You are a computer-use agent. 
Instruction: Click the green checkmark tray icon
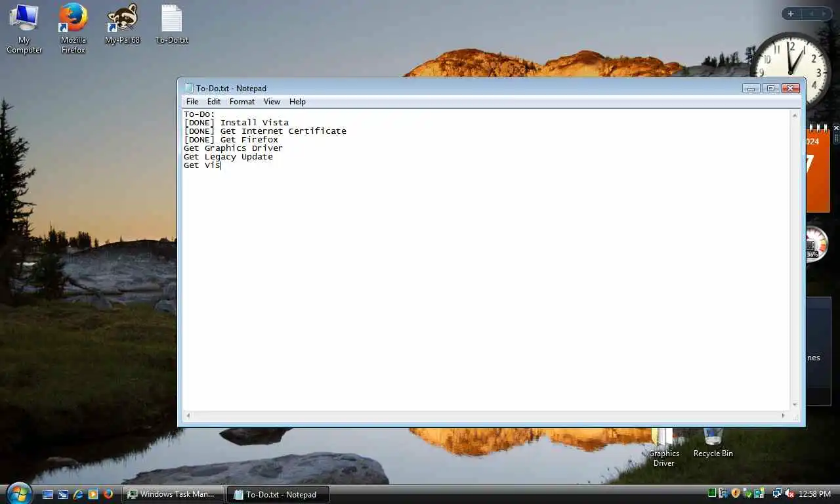[747, 493]
